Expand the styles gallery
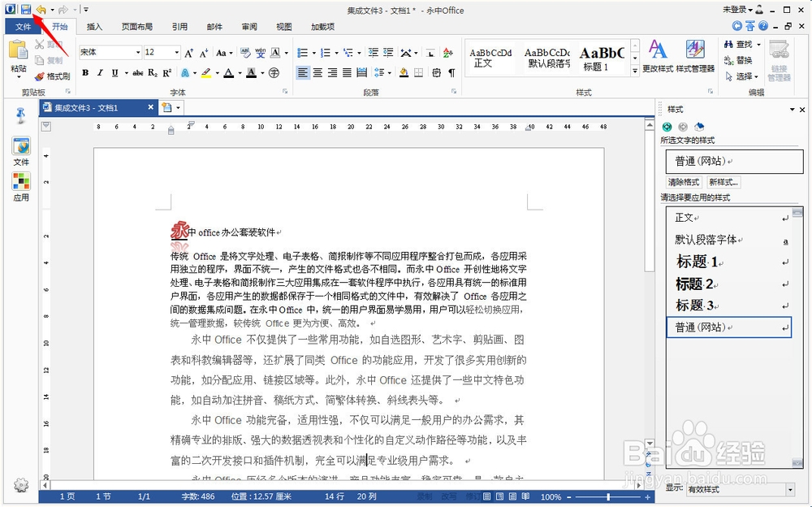Viewport: 812px width, 507px height. coord(635,71)
